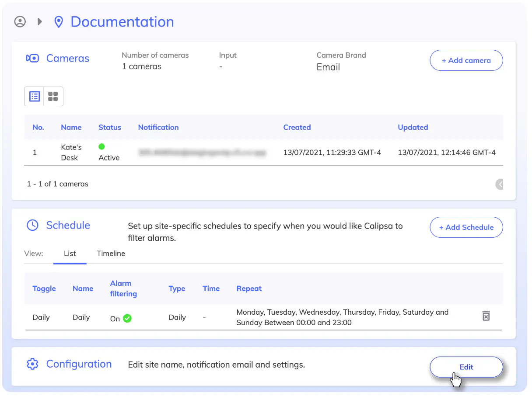Image resolution: width=532 pixels, height=396 pixels.
Task: Click the Cameras section camera icon
Action: coord(33,59)
